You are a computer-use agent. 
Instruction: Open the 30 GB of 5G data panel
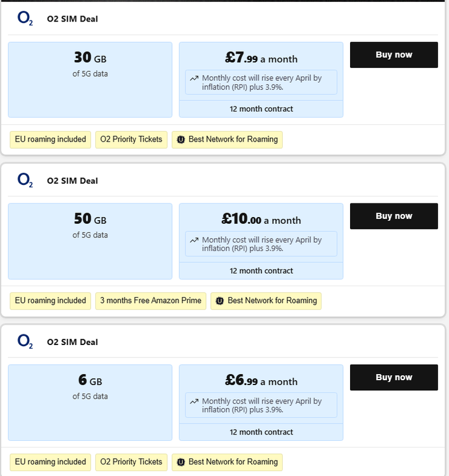click(x=90, y=79)
